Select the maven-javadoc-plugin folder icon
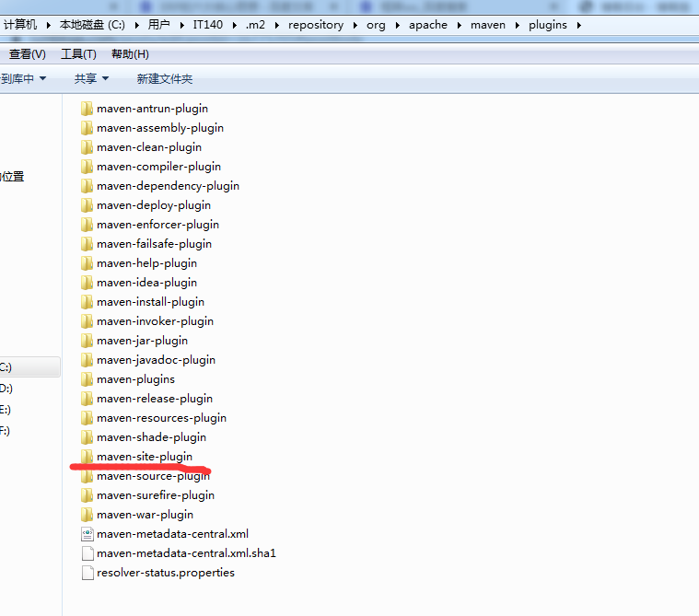The image size is (699, 616). pyautogui.click(x=87, y=360)
